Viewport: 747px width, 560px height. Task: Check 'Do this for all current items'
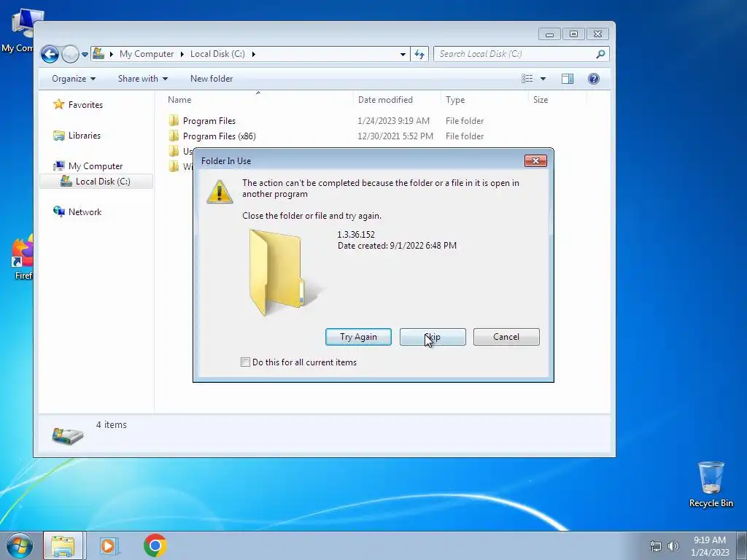tap(245, 362)
